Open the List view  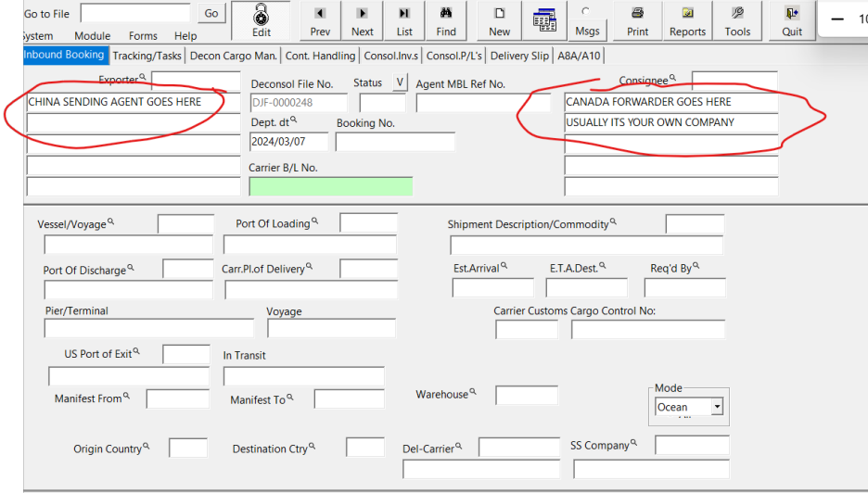[x=404, y=13]
